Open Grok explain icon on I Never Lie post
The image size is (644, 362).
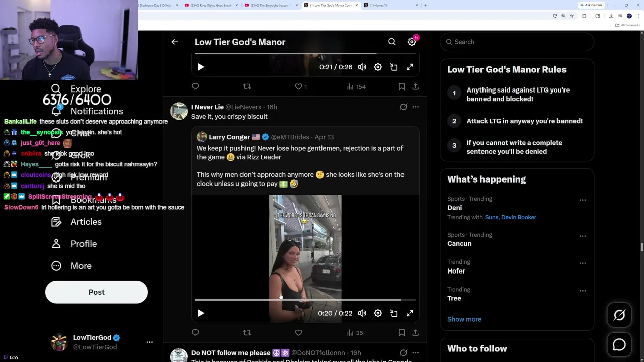point(404,107)
